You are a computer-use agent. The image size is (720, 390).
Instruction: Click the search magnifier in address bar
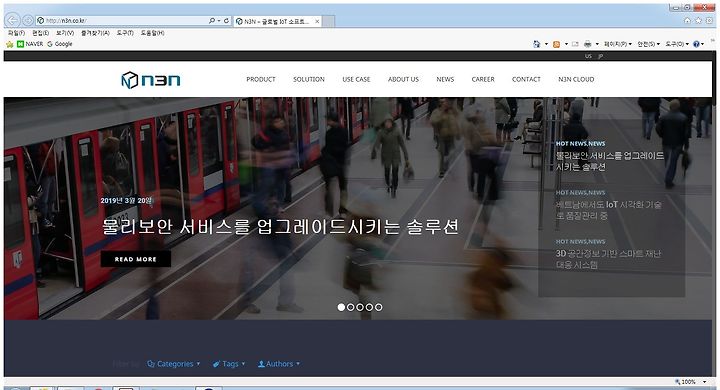click(x=212, y=21)
